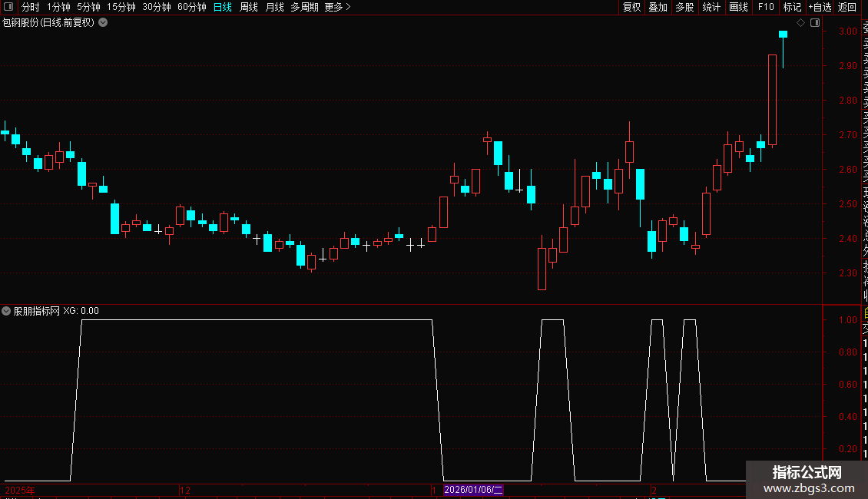Click the 0.20 indicator axis label
This screenshot has height=499, width=868.
pos(848,448)
